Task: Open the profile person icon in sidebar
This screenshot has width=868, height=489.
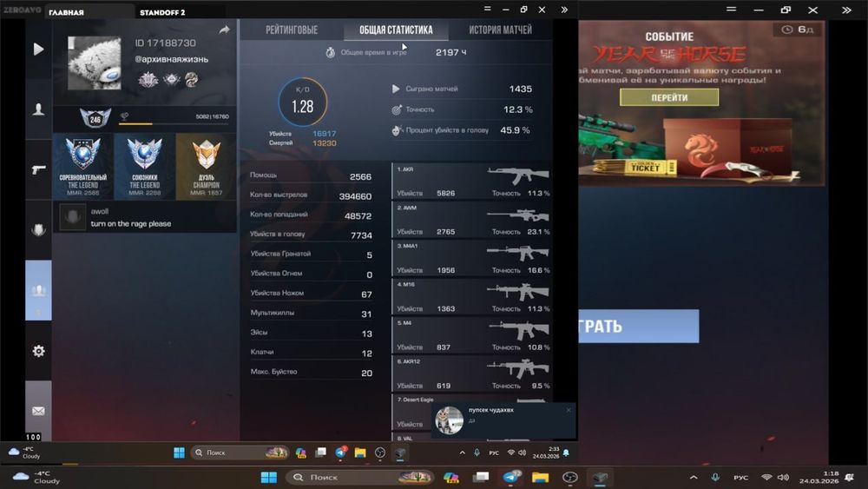Action: [x=38, y=109]
